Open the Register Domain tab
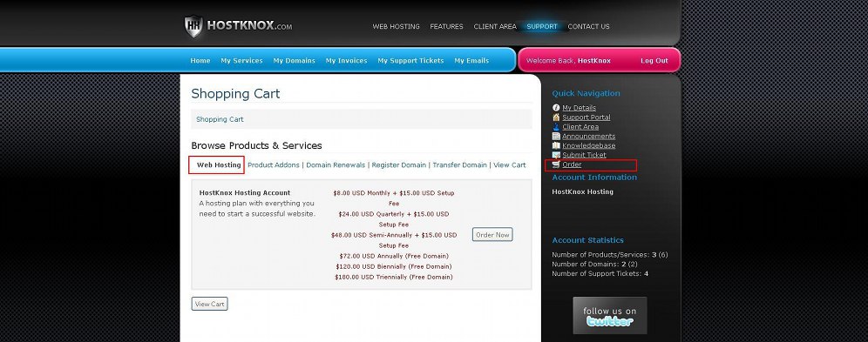 tap(398, 164)
